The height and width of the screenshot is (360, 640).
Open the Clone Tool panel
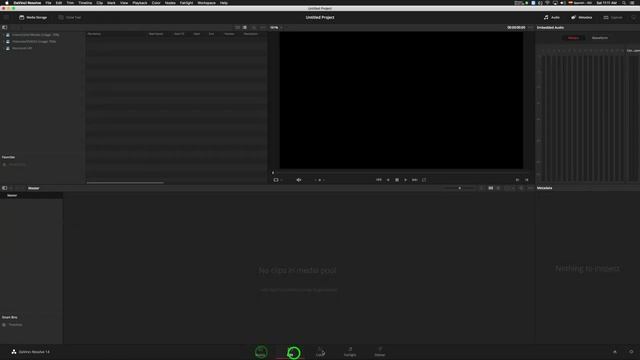(70, 18)
